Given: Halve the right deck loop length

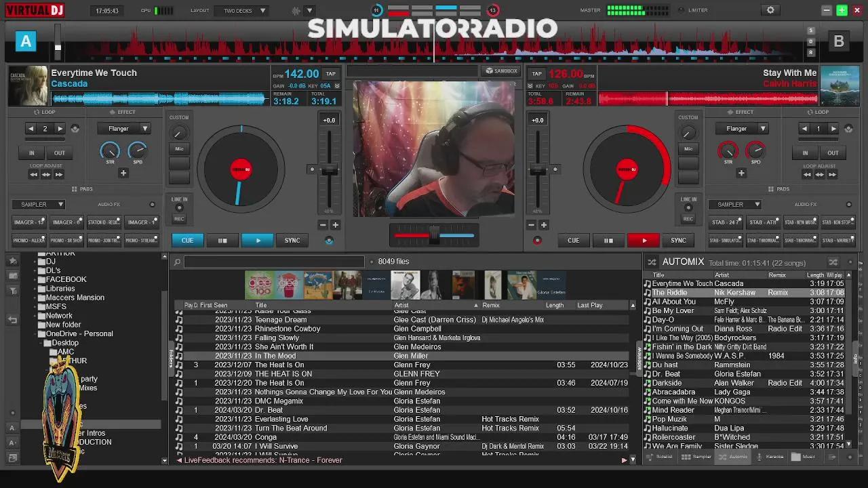Looking at the screenshot, I should pos(804,128).
